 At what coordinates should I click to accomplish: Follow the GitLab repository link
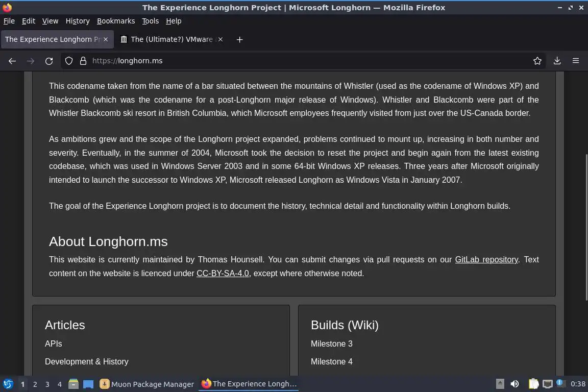tap(487, 260)
